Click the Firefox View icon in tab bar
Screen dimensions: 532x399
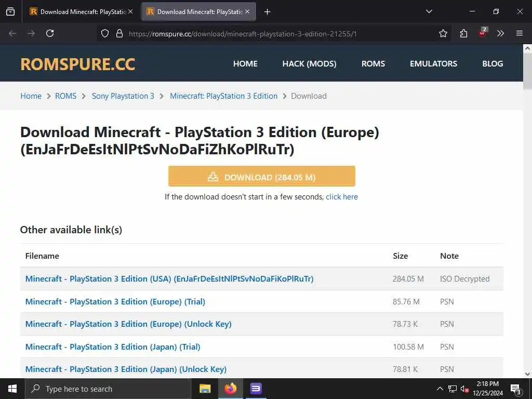[10, 11]
